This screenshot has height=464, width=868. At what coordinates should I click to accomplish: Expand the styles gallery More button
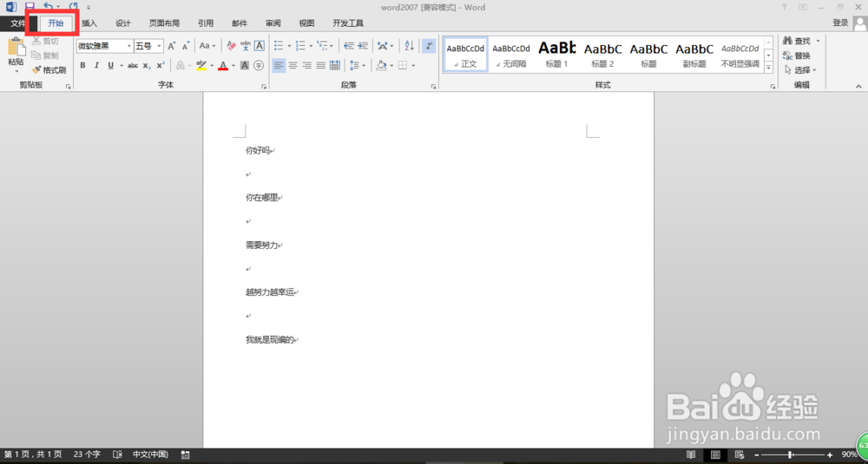768,68
